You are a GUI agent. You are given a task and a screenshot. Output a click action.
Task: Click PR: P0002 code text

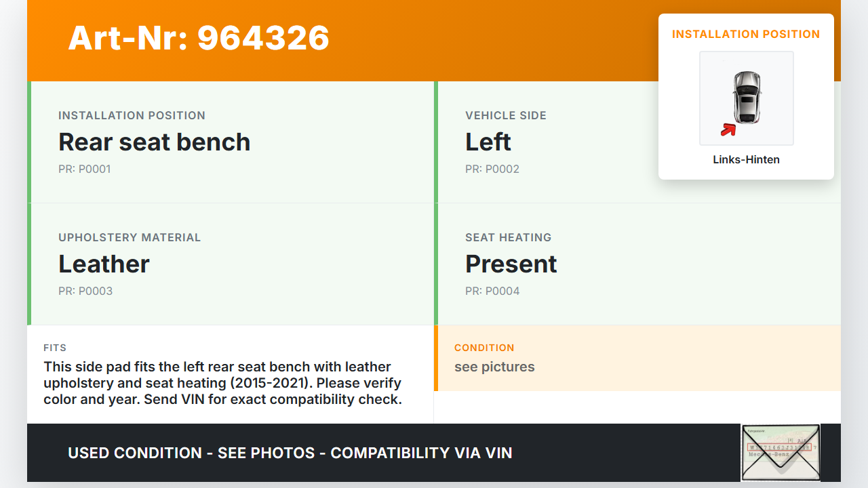(492, 169)
